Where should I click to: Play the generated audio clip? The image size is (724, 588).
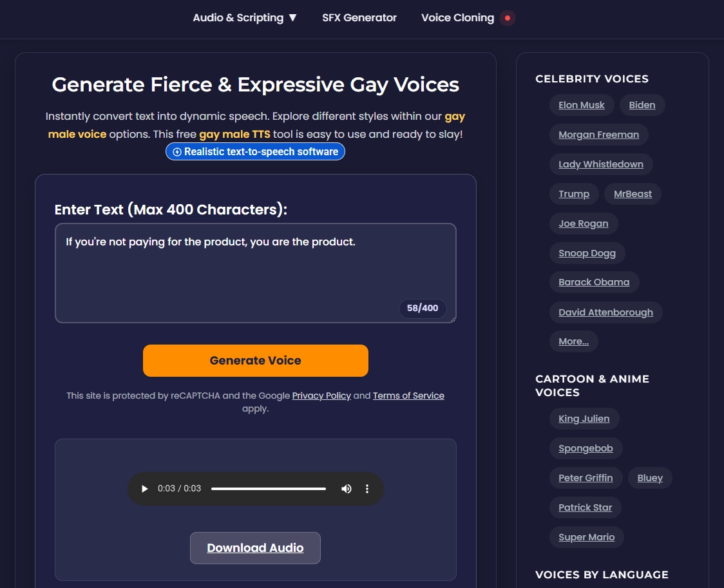[x=144, y=489]
